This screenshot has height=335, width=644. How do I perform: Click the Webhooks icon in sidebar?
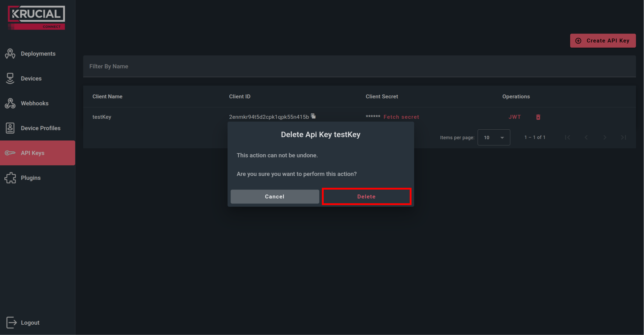10,103
